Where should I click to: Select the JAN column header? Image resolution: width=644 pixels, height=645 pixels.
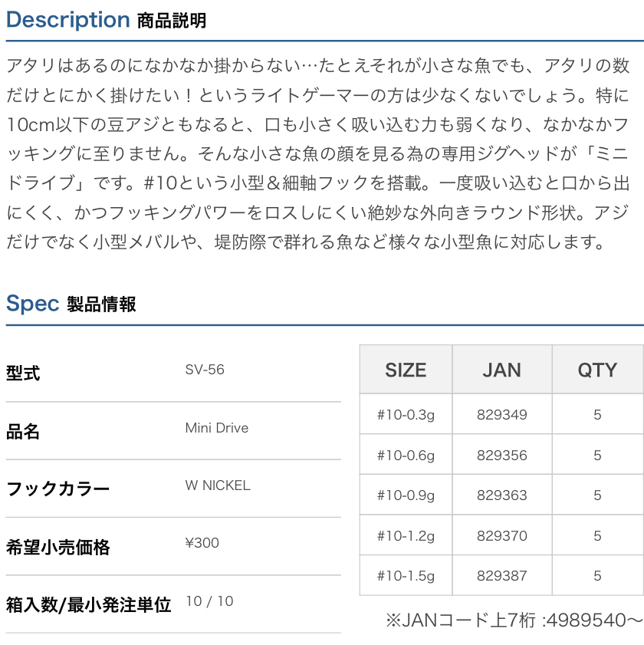point(502,370)
